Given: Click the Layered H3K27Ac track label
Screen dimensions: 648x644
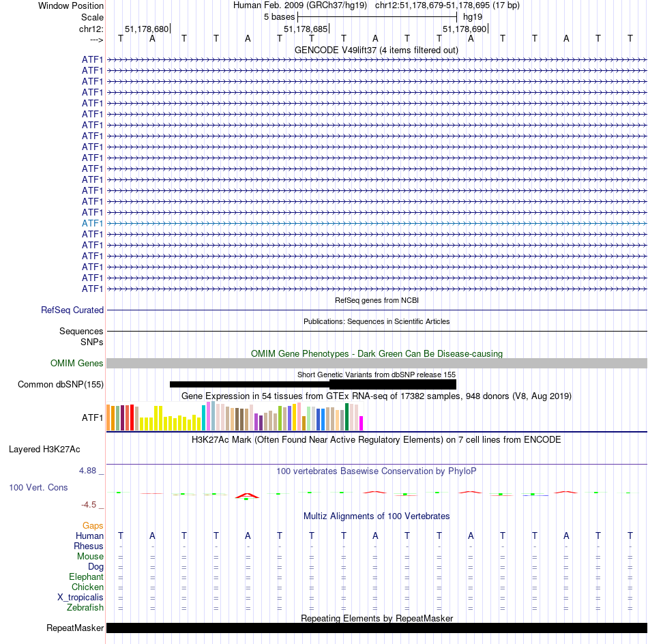Looking at the screenshot, I should [44, 450].
